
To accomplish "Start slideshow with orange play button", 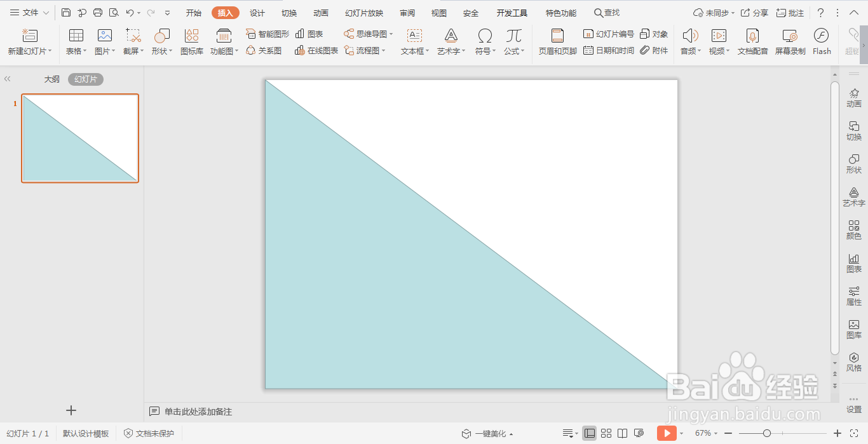I will coord(667,433).
